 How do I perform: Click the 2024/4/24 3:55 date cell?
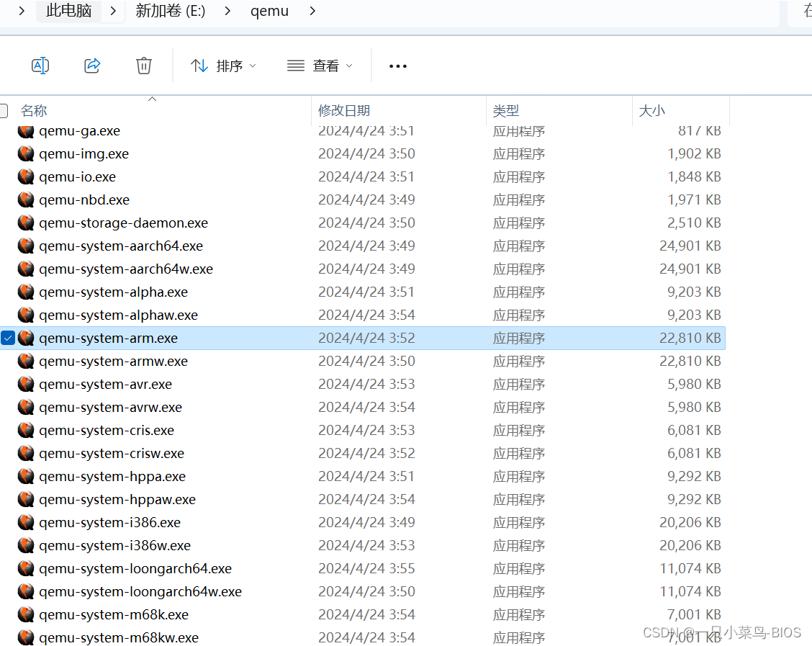tap(366, 569)
